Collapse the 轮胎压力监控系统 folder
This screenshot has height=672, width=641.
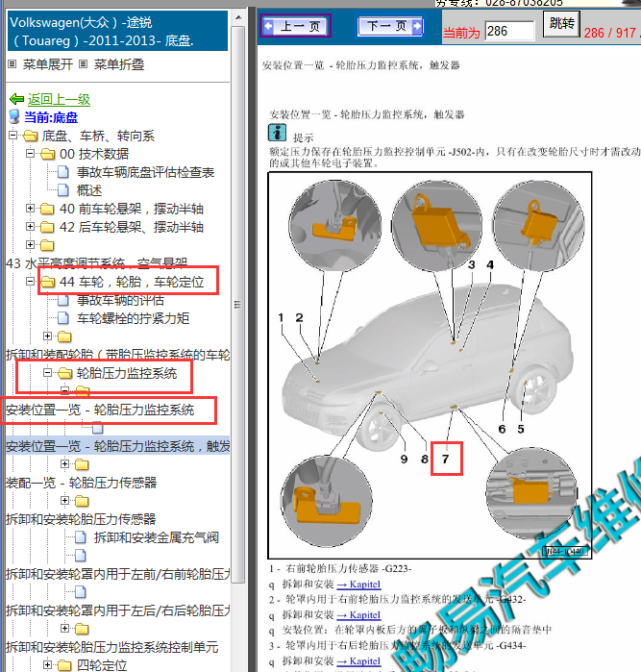point(47,372)
